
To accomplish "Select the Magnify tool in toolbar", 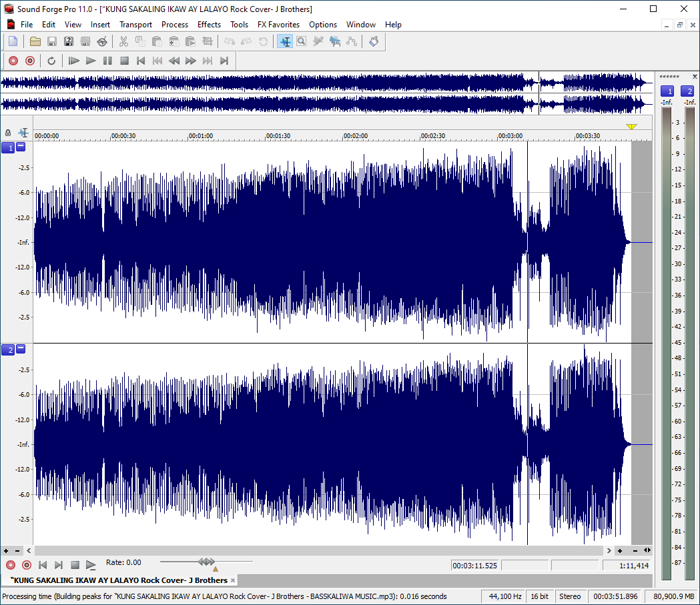I will (x=302, y=41).
